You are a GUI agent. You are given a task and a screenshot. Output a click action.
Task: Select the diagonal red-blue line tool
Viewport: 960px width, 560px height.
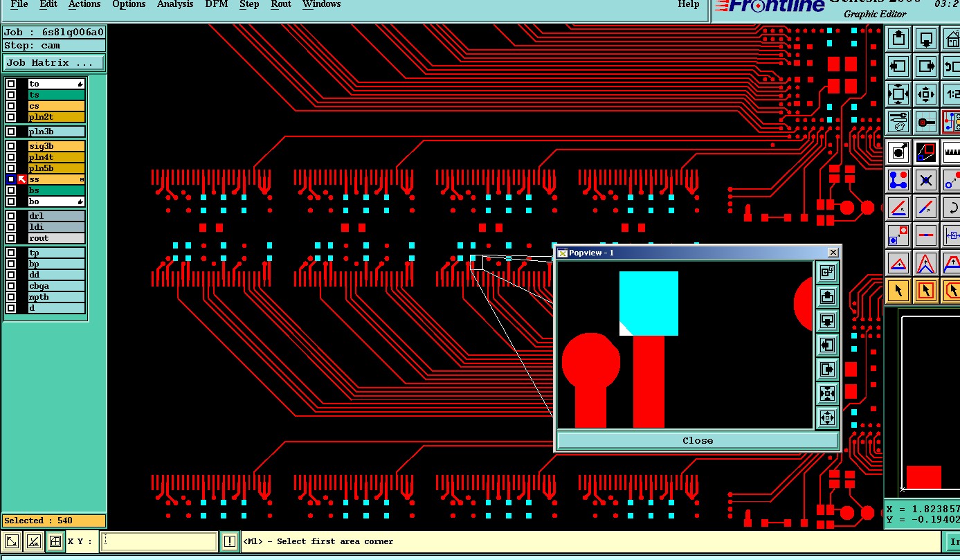pyautogui.click(x=926, y=208)
